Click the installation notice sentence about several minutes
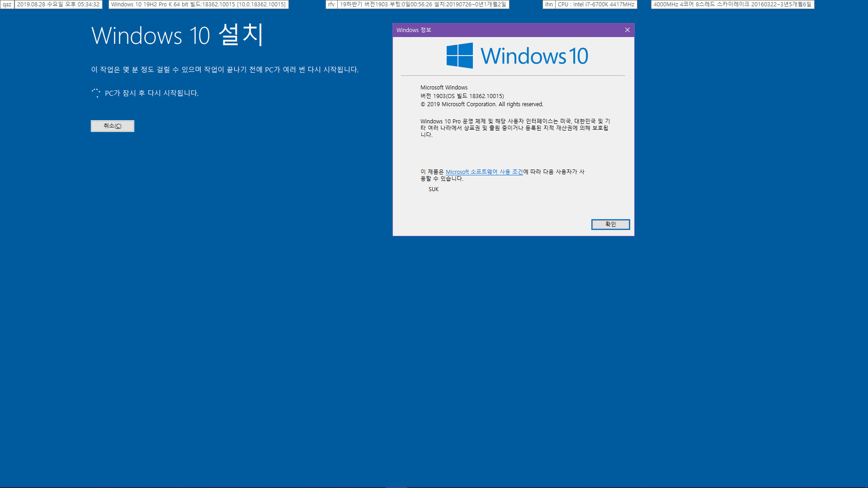 (x=225, y=70)
